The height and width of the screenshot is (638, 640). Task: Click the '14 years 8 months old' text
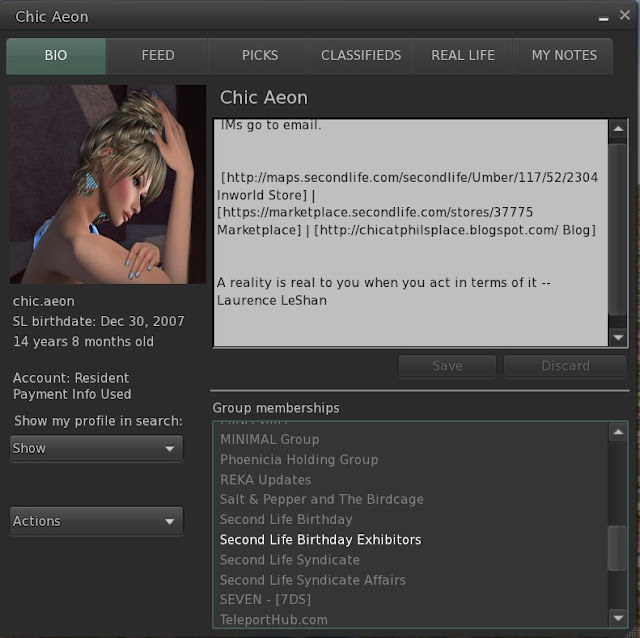click(x=83, y=341)
